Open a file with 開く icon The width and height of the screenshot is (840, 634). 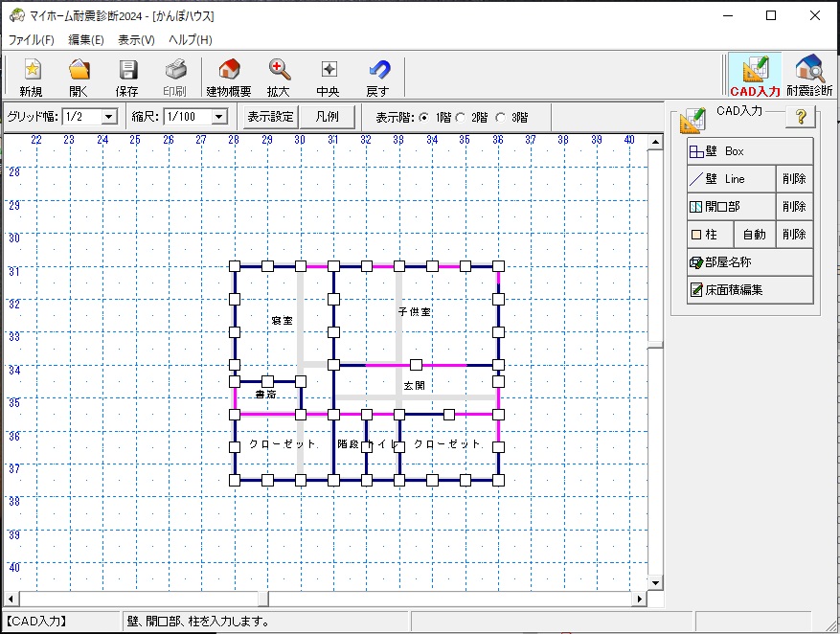[79, 77]
